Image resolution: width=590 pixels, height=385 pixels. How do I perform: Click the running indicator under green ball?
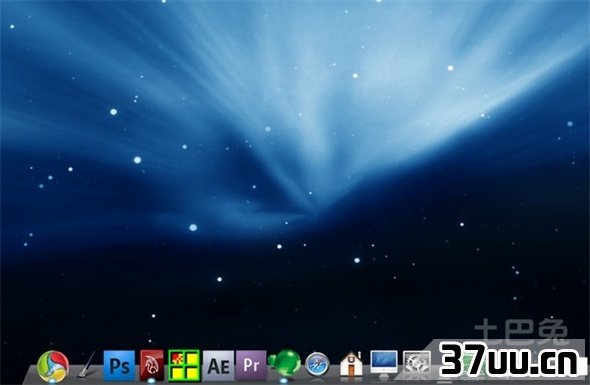[x=284, y=381]
